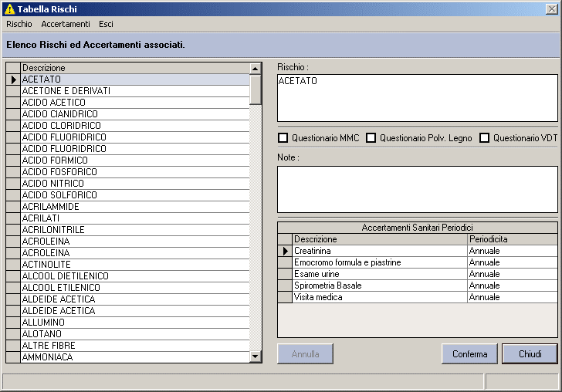Screen dimensions: 562x392
Task: Click the row selector arrow beside ACETATO
Action: tap(13, 79)
